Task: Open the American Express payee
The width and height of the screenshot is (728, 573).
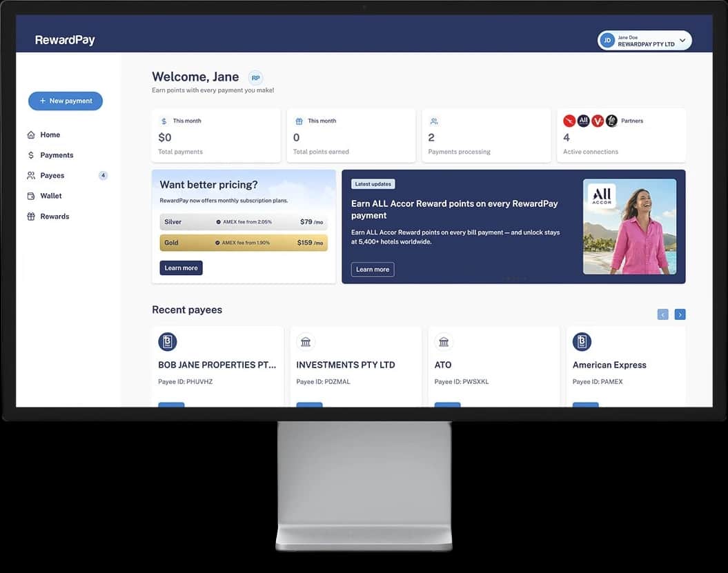Action: (609, 365)
